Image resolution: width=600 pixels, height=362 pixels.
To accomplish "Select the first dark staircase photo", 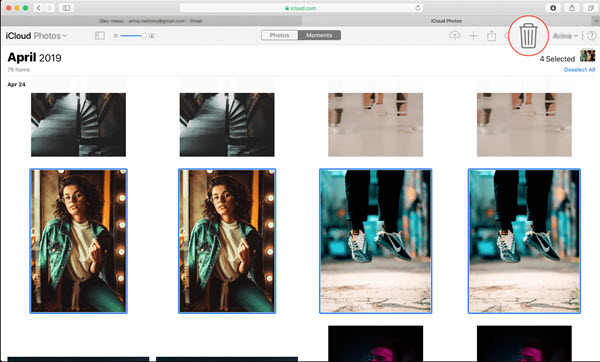I will [x=78, y=124].
